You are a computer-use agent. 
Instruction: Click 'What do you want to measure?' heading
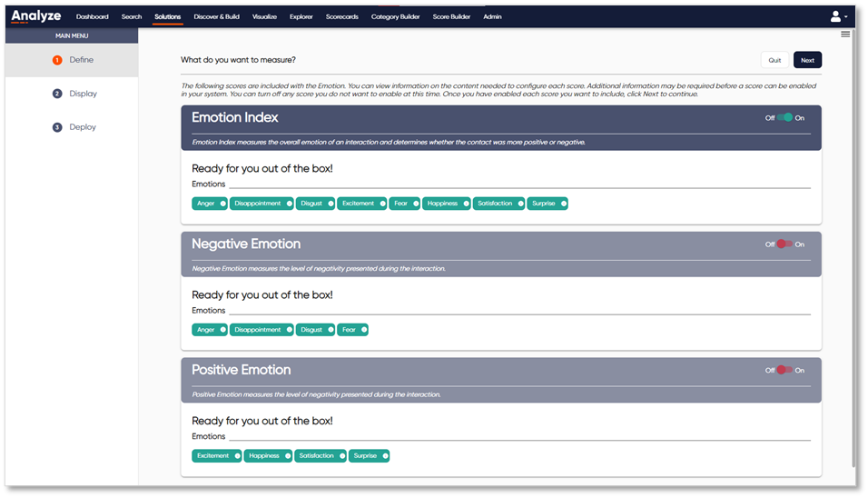pyautogui.click(x=238, y=60)
